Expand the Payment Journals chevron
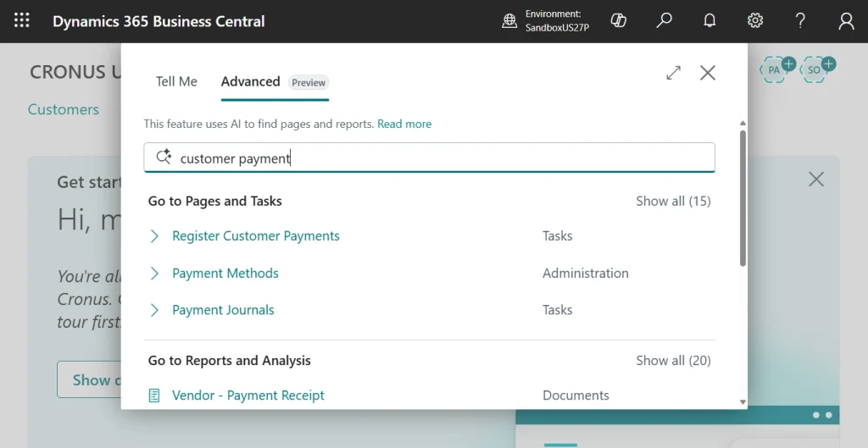 (x=154, y=311)
